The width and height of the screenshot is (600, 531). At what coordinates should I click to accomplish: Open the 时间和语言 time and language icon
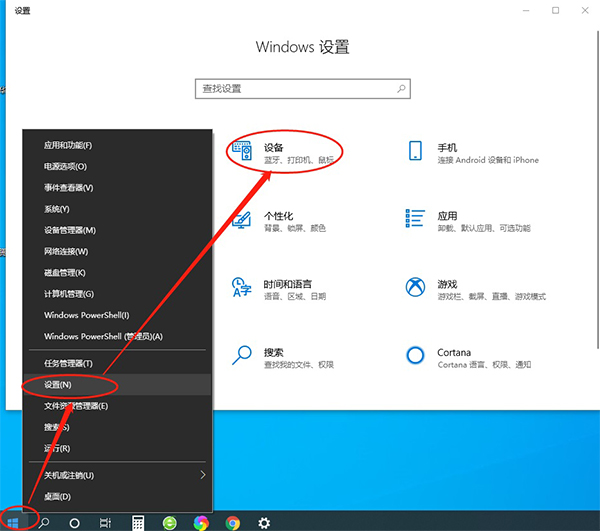tap(242, 287)
